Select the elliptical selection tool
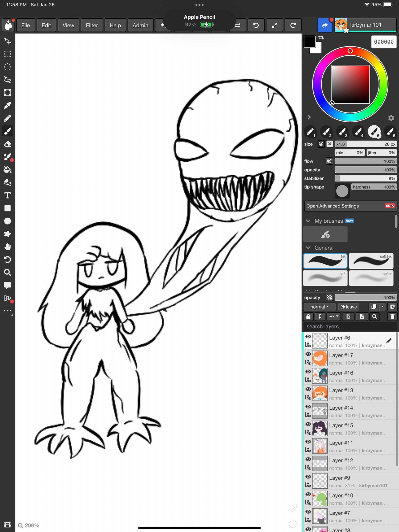The height and width of the screenshot is (532, 399). 7,67
